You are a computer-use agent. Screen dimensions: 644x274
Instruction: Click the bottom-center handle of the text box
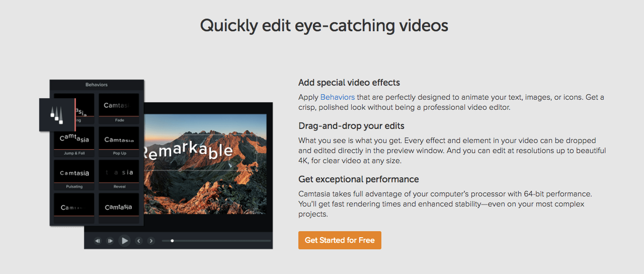[180, 170]
